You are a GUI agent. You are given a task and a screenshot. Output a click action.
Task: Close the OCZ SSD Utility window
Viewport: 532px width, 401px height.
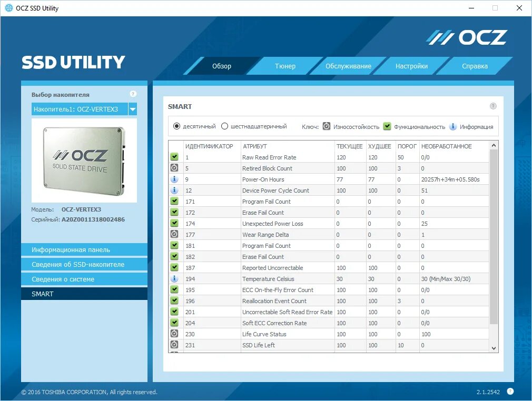(519, 8)
